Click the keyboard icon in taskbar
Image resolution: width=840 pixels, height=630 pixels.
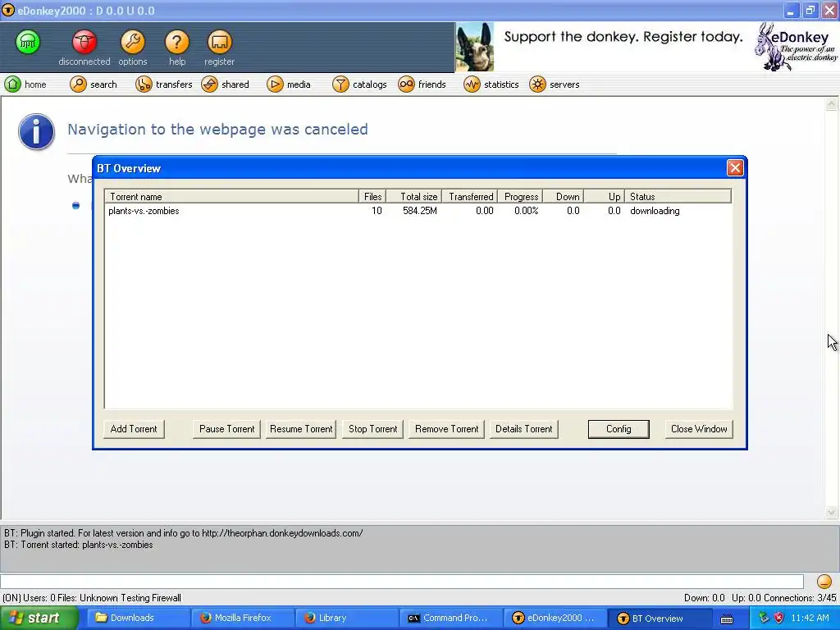727,619
